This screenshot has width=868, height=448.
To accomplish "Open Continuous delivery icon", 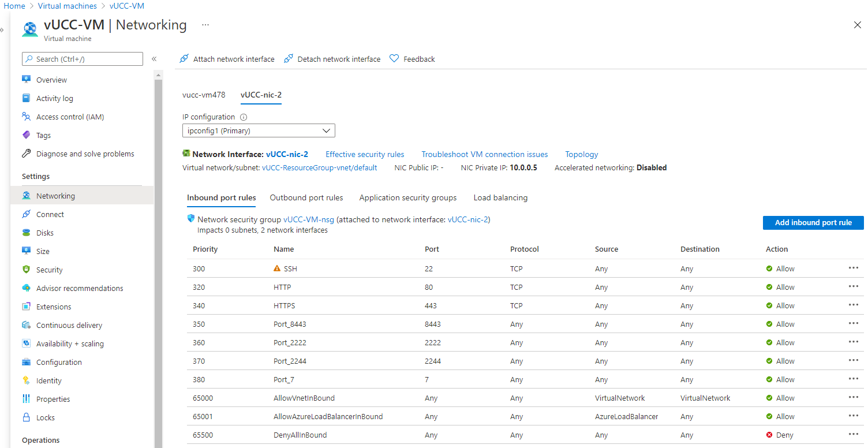I will (26, 325).
